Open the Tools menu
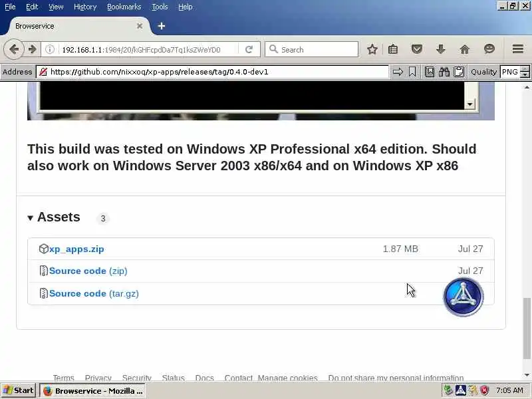The height and width of the screenshot is (399, 532). (x=160, y=7)
